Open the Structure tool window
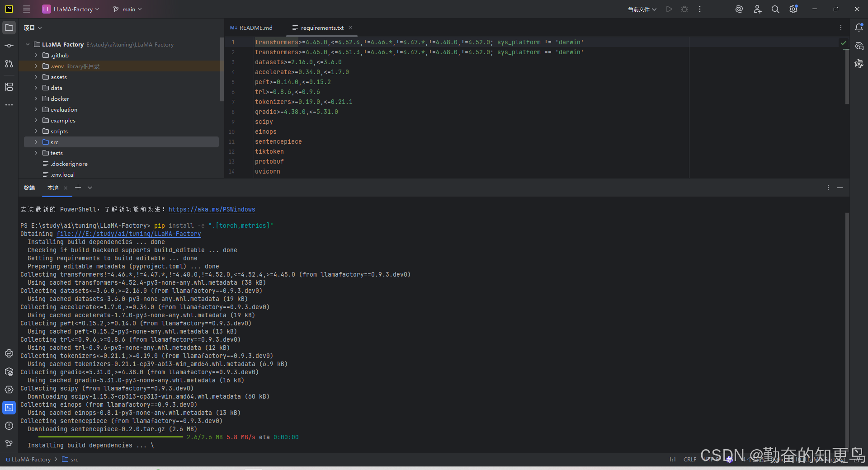Screen dimensions: 868x470 [9, 87]
